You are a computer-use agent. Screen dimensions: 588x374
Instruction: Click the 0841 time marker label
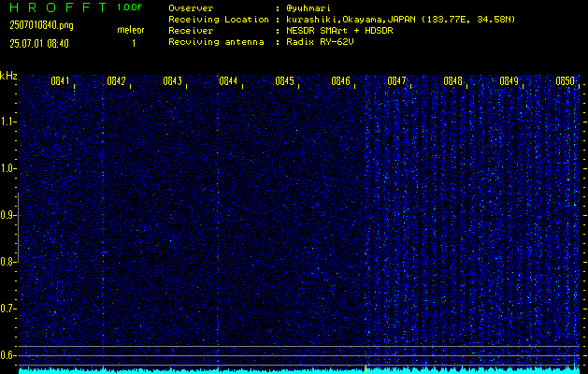[60, 81]
